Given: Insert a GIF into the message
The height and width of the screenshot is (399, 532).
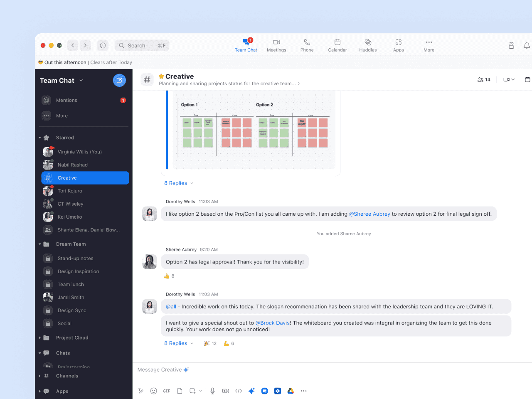Looking at the screenshot, I should [166, 391].
